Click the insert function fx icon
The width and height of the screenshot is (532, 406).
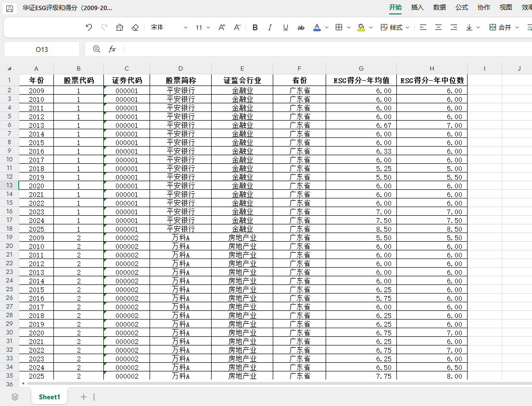[112, 49]
